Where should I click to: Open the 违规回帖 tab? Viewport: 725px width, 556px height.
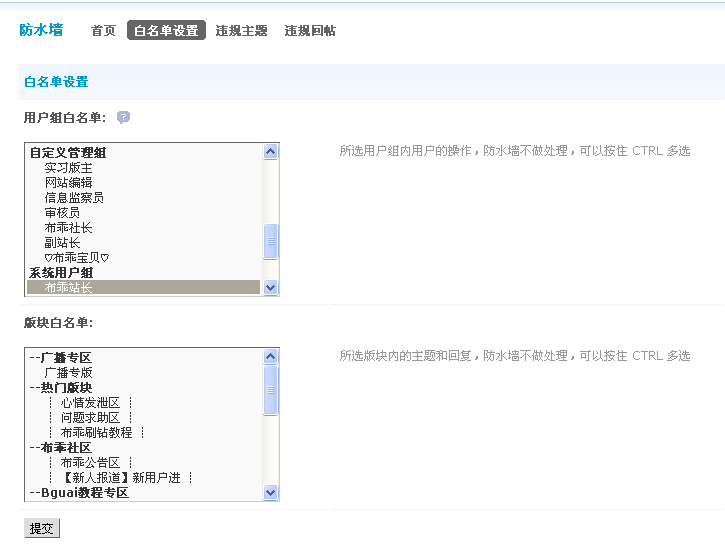point(310,31)
